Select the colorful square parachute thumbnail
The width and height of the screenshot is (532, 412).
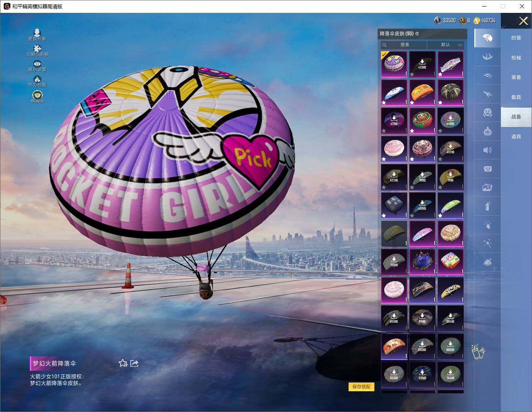tap(451, 262)
